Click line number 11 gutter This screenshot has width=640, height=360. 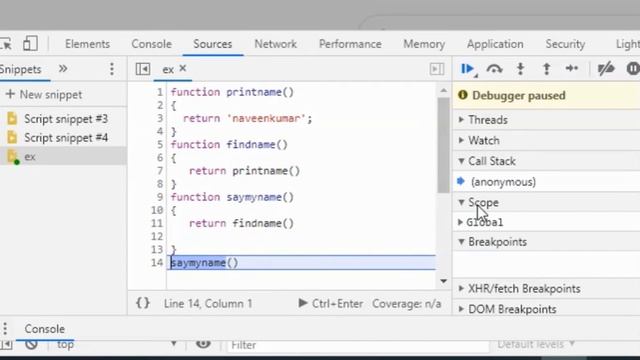157,223
